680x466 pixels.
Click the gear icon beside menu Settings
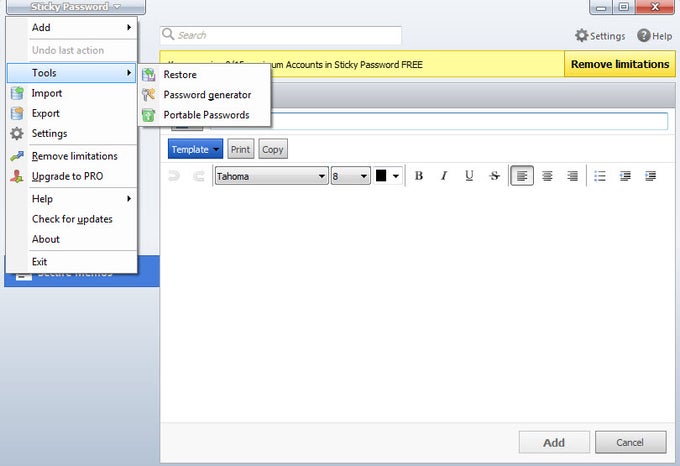(17, 134)
